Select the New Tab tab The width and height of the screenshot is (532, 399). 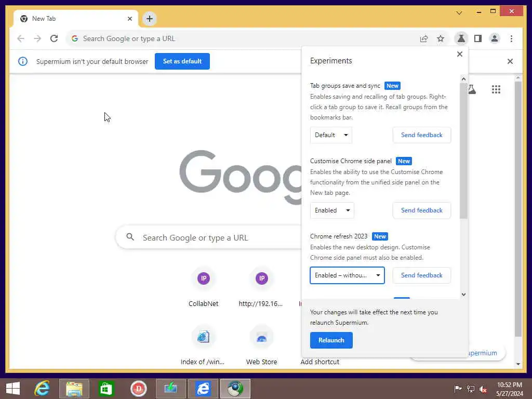pyautogui.click(x=76, y=19)
